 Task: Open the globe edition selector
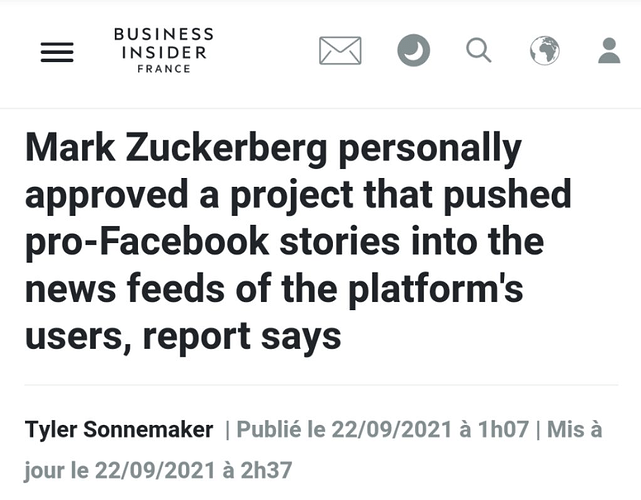[x=545, y=50]
